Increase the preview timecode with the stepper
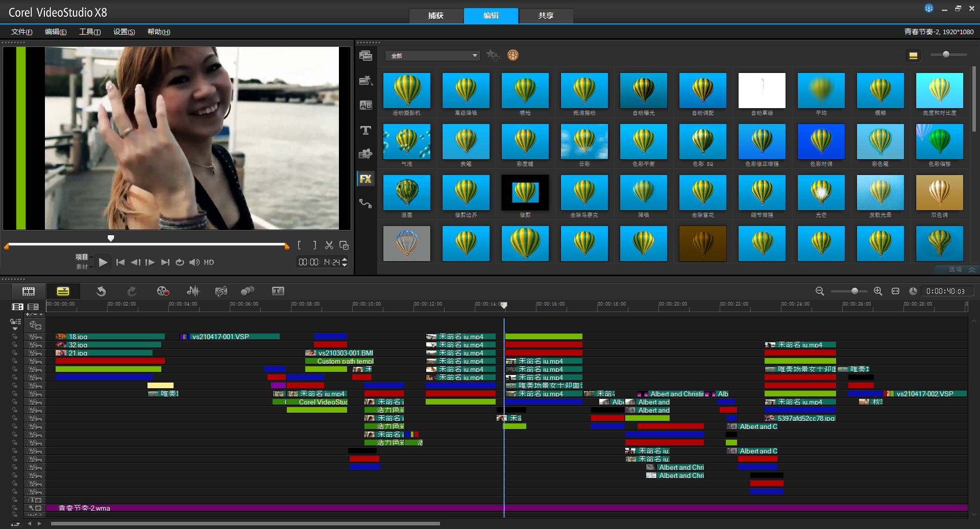This screenshot has height=529, width=980. [x=345, y=260]
